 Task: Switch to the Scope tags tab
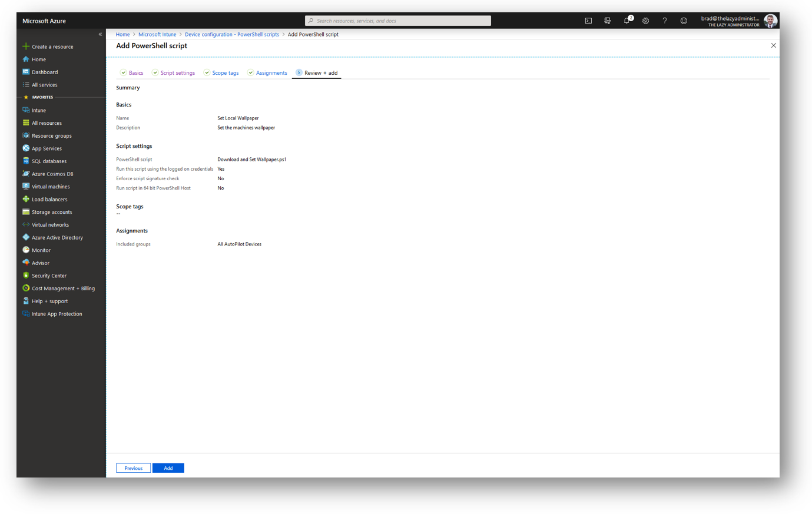coord(221,73)
